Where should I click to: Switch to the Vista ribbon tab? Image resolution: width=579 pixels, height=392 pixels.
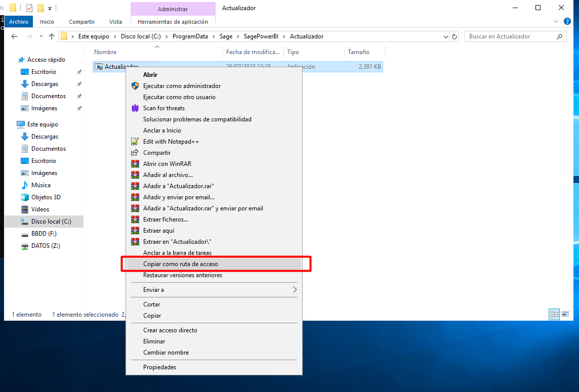click(x=115, y=22)
